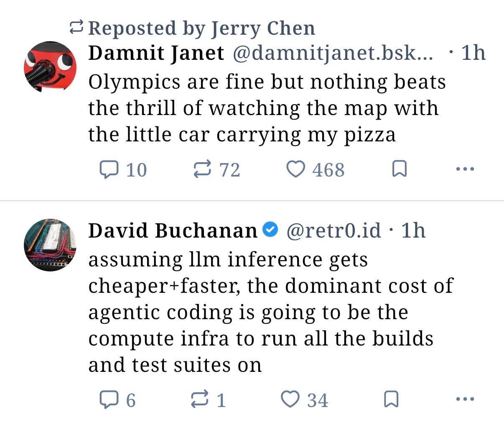Open more options on David Buchanan's post

click(x=465, y=399)
